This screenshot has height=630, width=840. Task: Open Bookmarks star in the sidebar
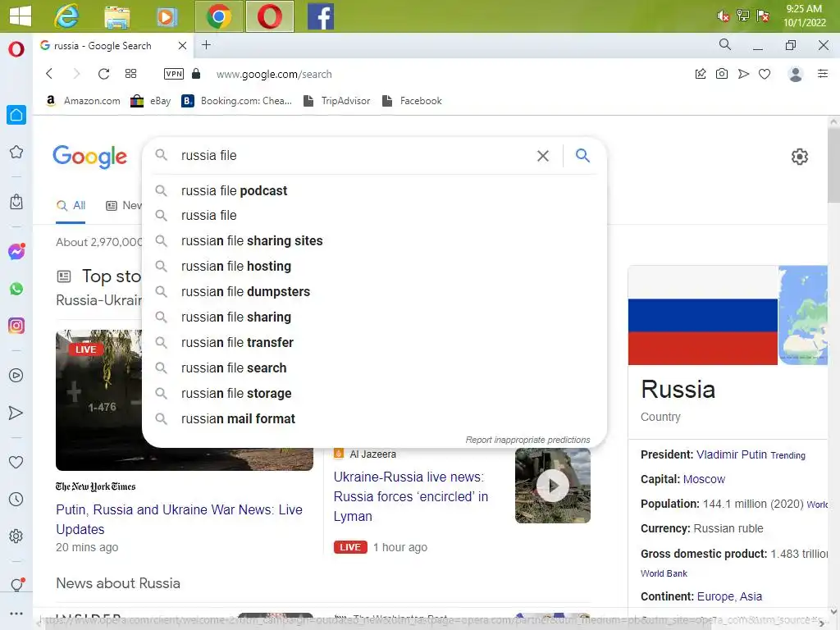(x=16, y=152)
